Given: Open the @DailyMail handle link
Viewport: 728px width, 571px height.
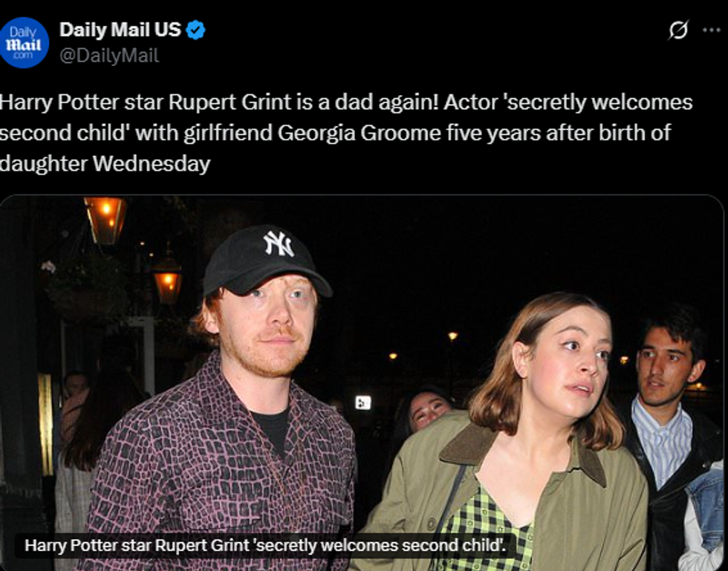Looking at the screenshot, I should [110, 56].
